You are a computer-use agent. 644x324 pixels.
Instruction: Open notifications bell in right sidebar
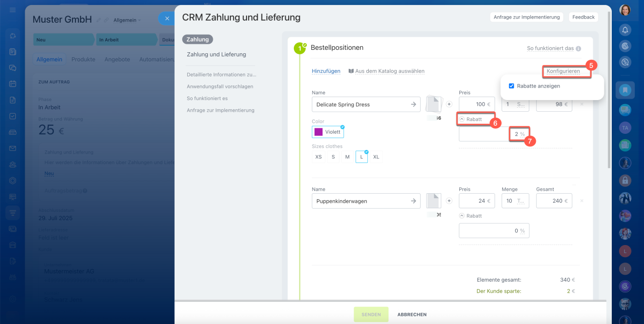(625, 30)
